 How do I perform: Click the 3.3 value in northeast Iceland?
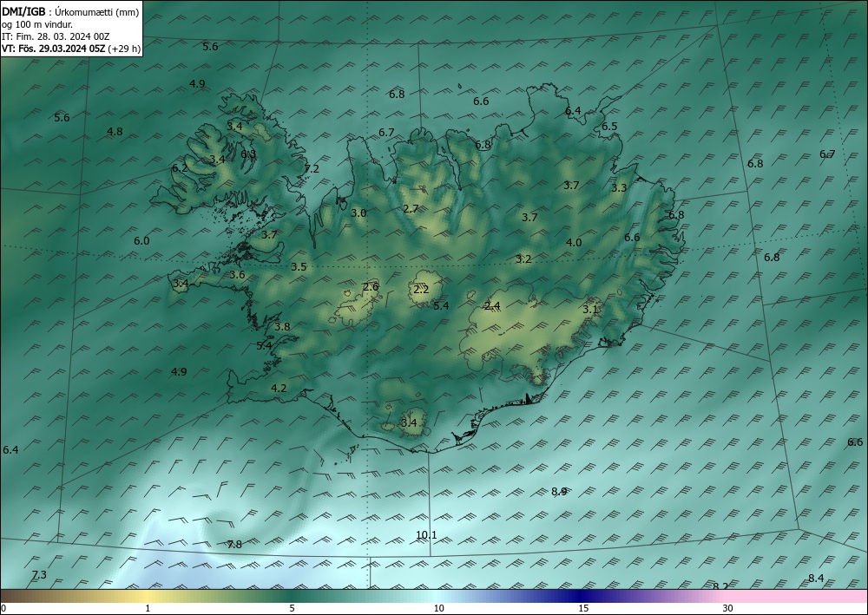pos(619,188)
